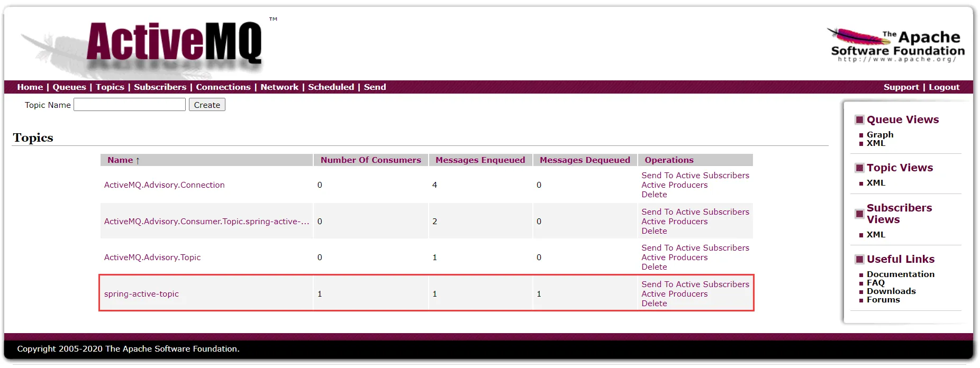980x368 pixels.
Task: Open the Queues page in navigation
Action: click(x=69, y=87)
